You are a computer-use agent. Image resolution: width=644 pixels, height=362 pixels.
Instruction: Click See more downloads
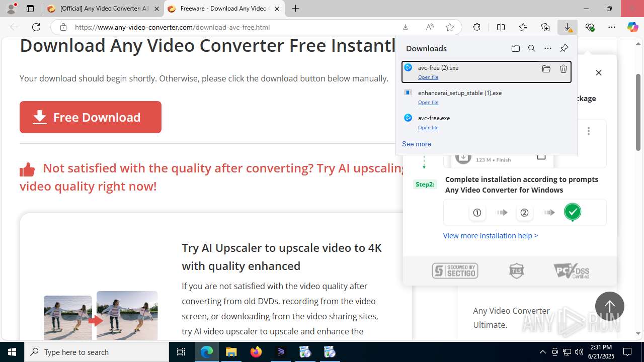click(417, 144)
